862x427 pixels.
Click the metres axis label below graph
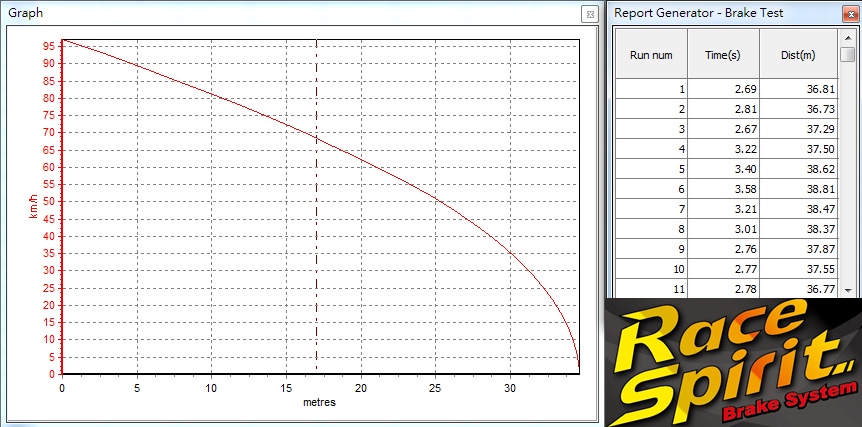[319, 402]
